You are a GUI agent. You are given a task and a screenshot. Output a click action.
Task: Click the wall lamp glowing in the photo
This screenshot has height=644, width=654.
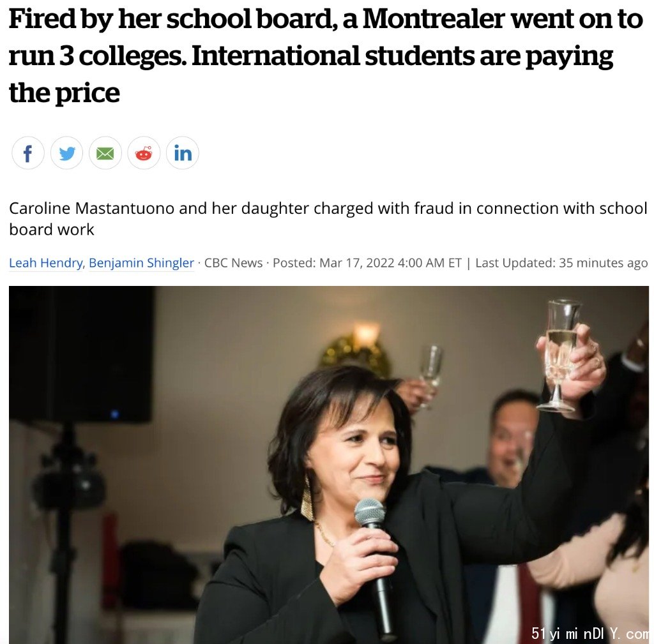[366, 333]
